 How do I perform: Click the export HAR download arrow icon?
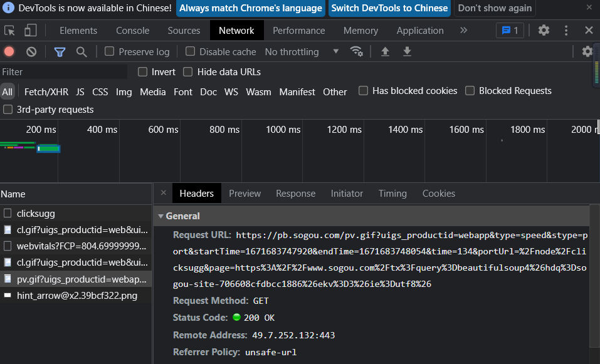[x=407, y=51]
